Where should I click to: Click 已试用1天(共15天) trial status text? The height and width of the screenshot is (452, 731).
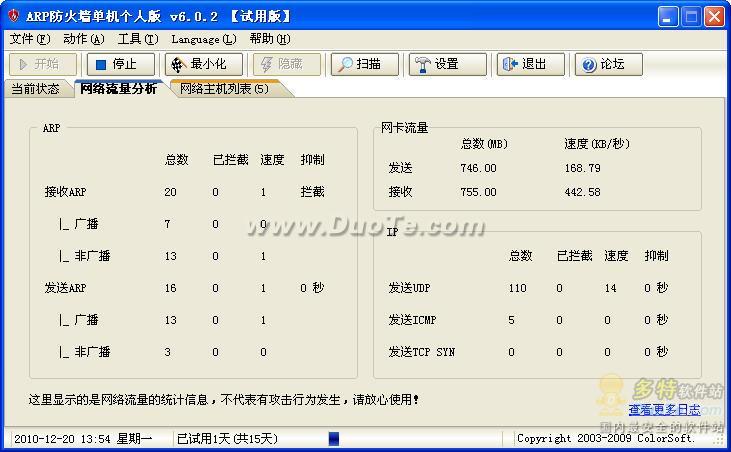point(228,438)
